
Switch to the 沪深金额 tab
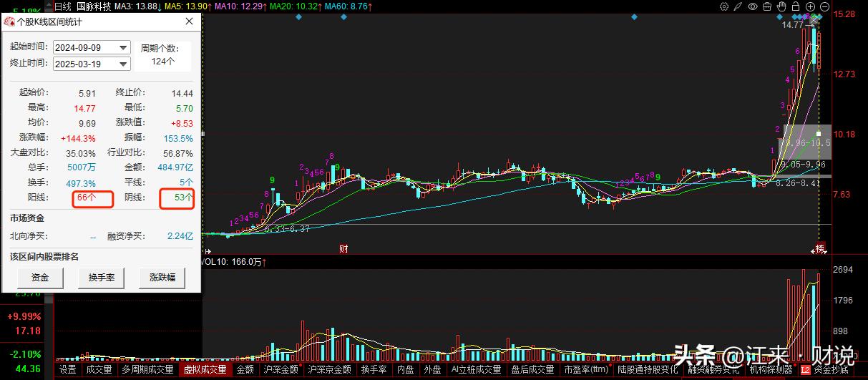tap(281, 370)
